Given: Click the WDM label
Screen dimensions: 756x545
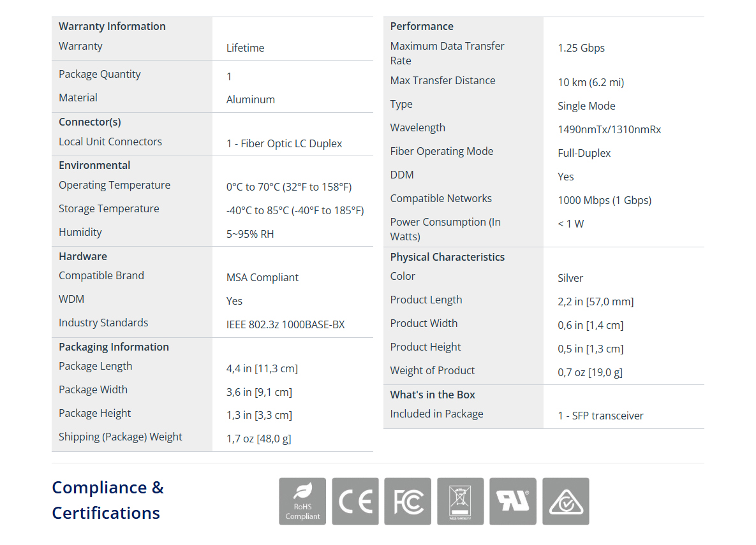Looking at the screenshot, I should coord(71,299).
